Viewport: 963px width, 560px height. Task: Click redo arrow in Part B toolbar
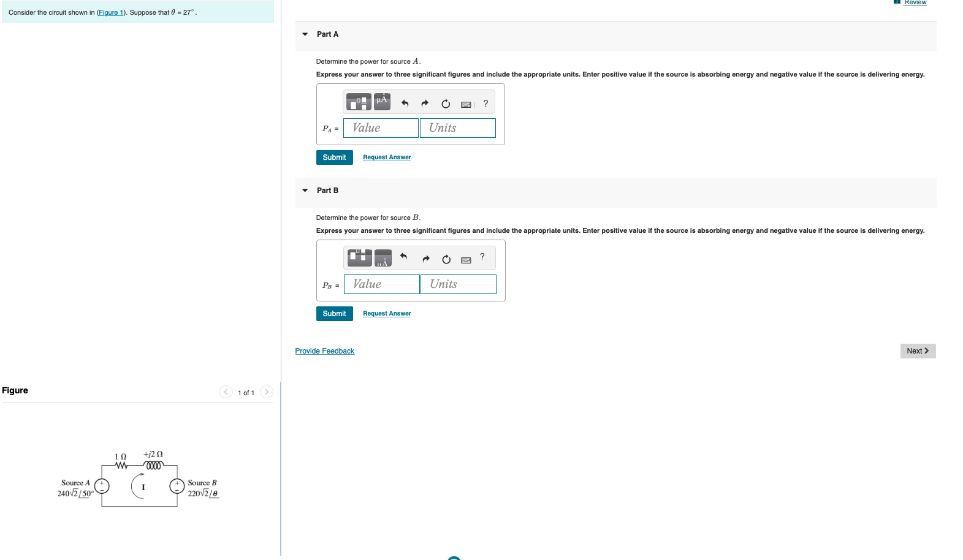[x=426, y=259]
